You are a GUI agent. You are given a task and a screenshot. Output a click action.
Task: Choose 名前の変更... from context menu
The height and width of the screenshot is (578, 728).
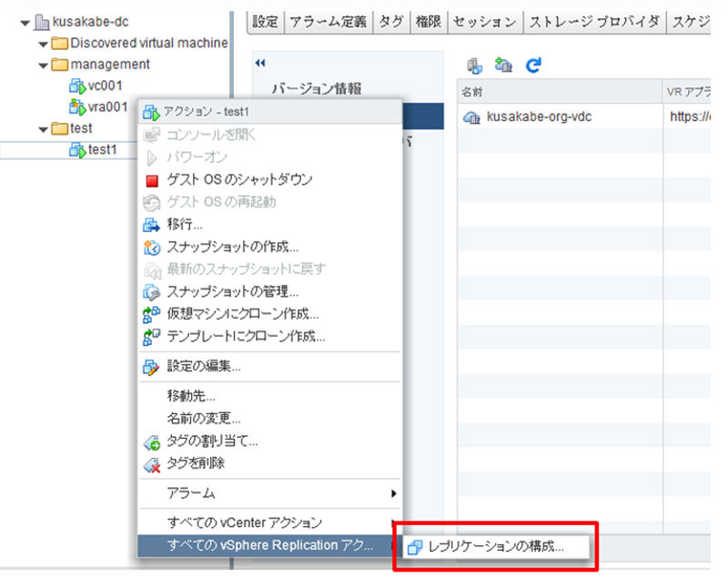[269, 419]
